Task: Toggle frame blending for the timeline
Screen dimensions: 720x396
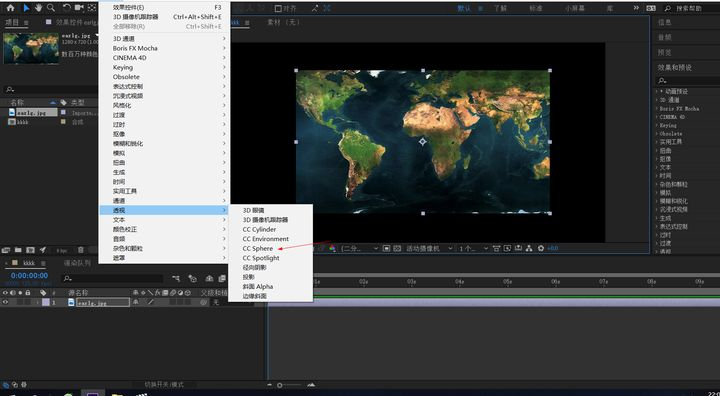Action: coord(222,278)
